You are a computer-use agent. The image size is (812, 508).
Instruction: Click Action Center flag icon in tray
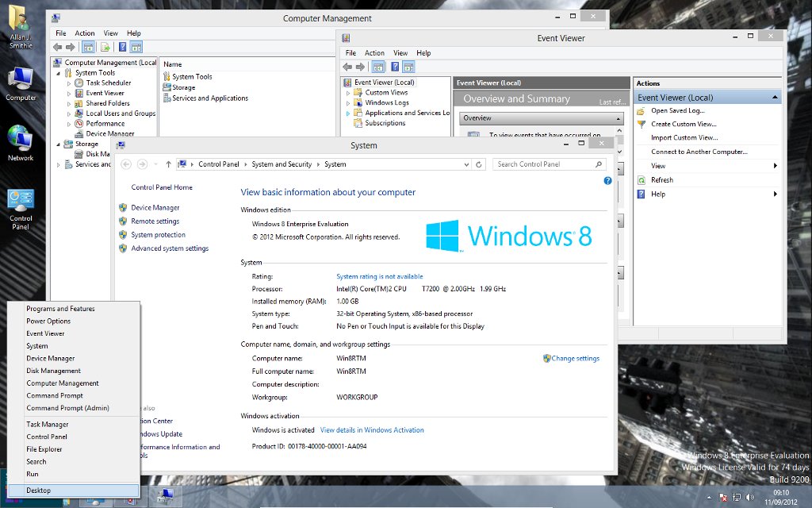[x=723, y=498]
